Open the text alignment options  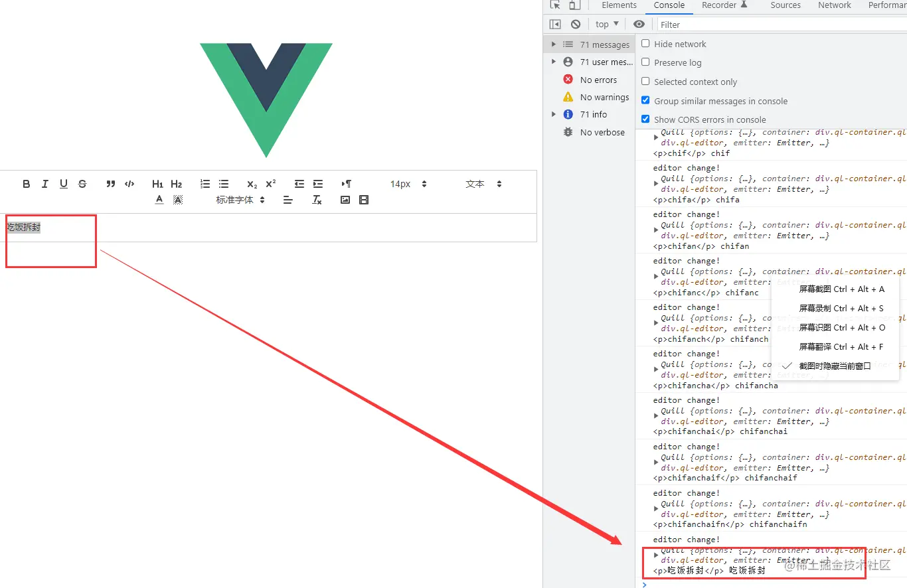[x=288, y=200]
